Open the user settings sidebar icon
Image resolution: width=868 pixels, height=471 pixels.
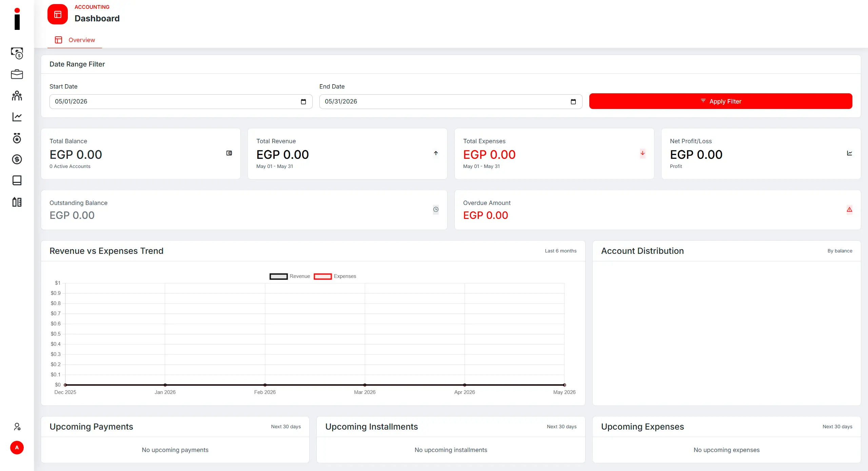(x=17, y=427)
